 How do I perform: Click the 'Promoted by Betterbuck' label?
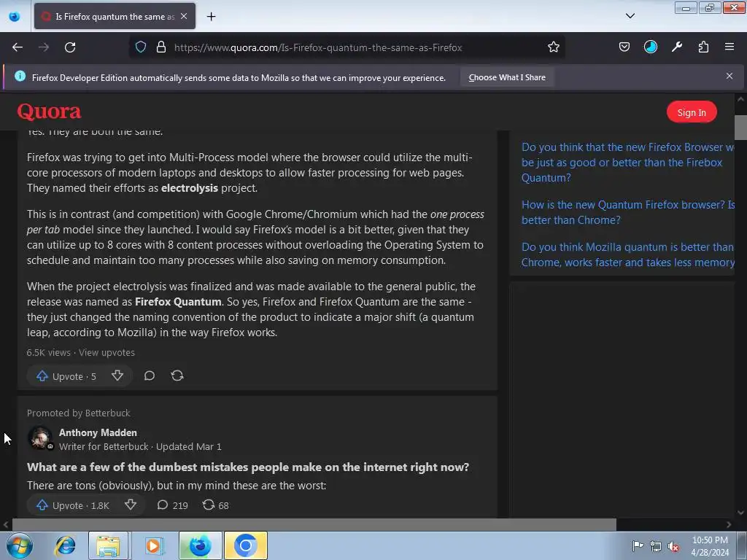79,413
